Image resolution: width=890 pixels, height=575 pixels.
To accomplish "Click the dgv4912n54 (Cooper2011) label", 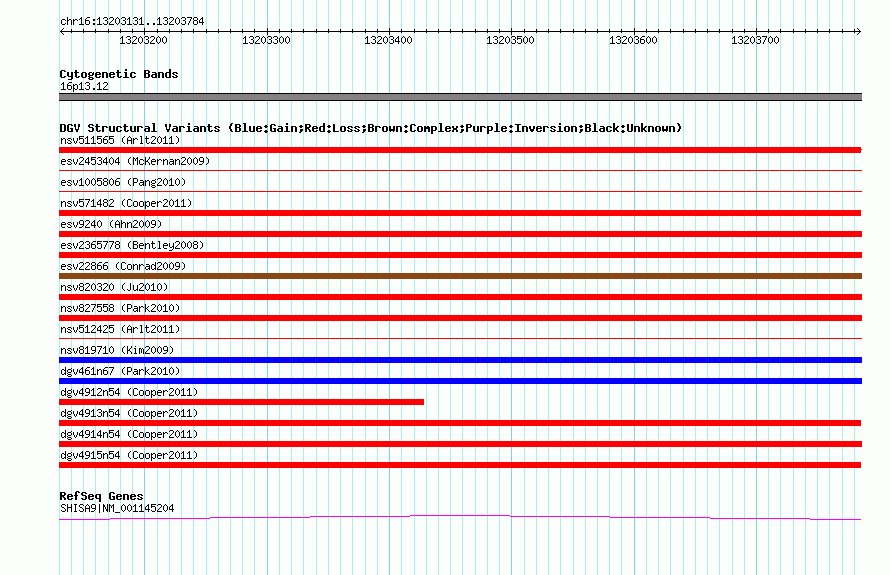I will click(129, 392).
